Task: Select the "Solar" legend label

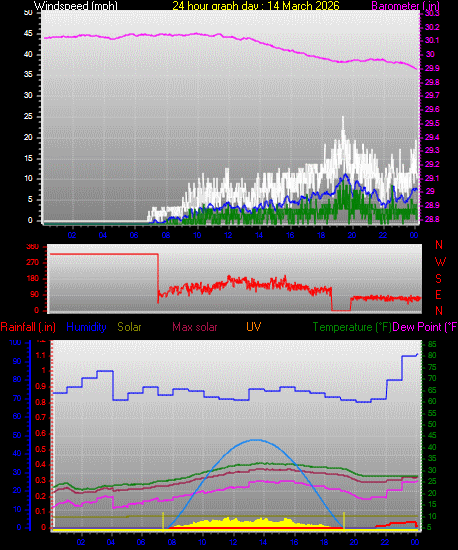Action: [129, 327]
